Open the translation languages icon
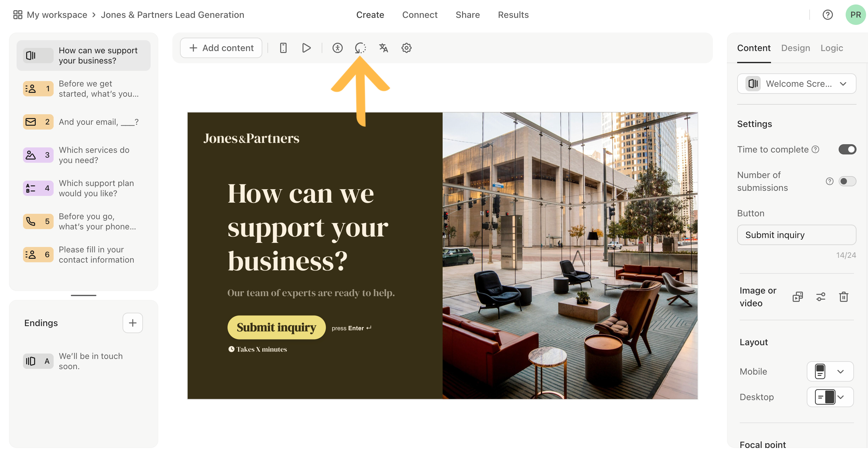The image size is (868, 455). point(384,48)
